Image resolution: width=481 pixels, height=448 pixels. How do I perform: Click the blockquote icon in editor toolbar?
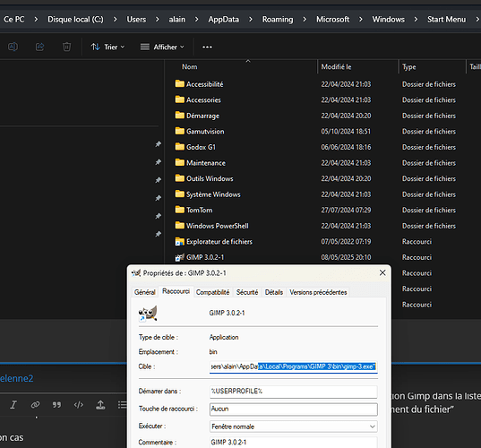pyautogui.click(x=56, y=405)
